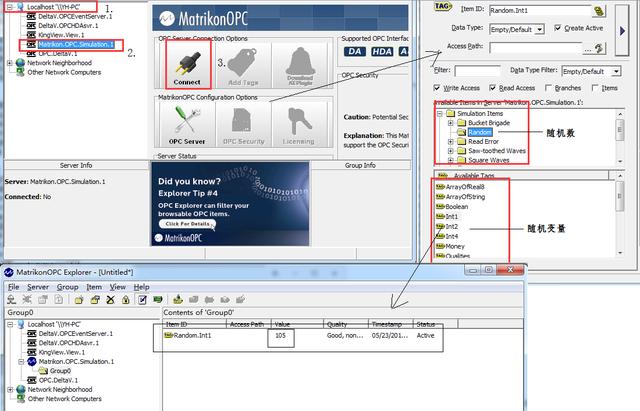
Task: Click first toolbar icon in MatrikonOPC Explorer window
Action: tap(11, 300)
